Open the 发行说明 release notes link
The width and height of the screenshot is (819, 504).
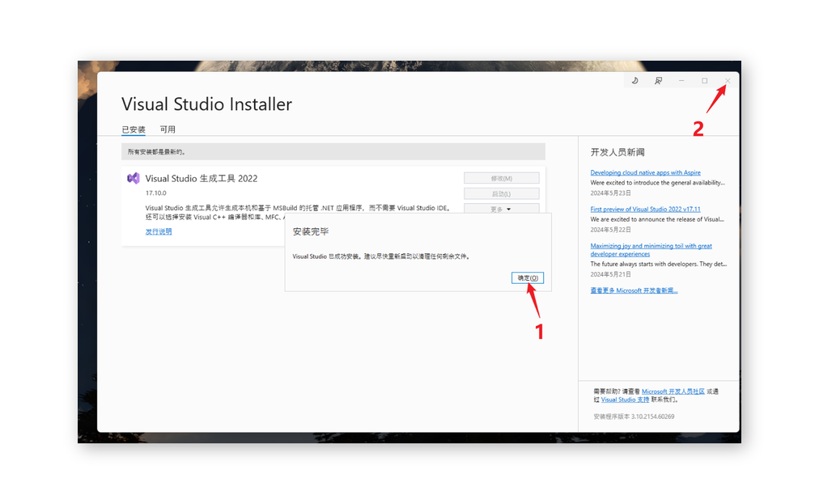159,231
